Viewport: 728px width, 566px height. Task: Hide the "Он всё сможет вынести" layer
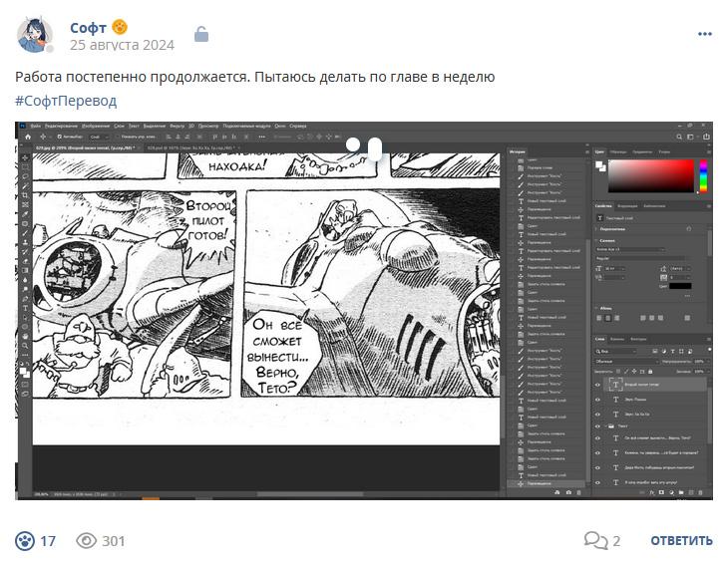point(597,438)
